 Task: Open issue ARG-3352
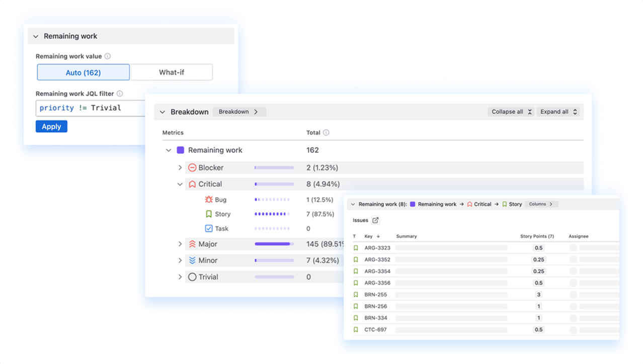coord(377,259)
